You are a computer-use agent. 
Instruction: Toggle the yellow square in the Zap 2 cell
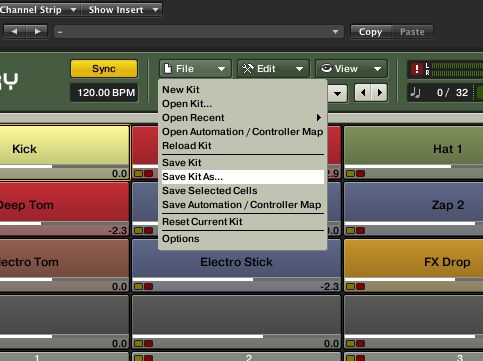[x=350, y=230]
